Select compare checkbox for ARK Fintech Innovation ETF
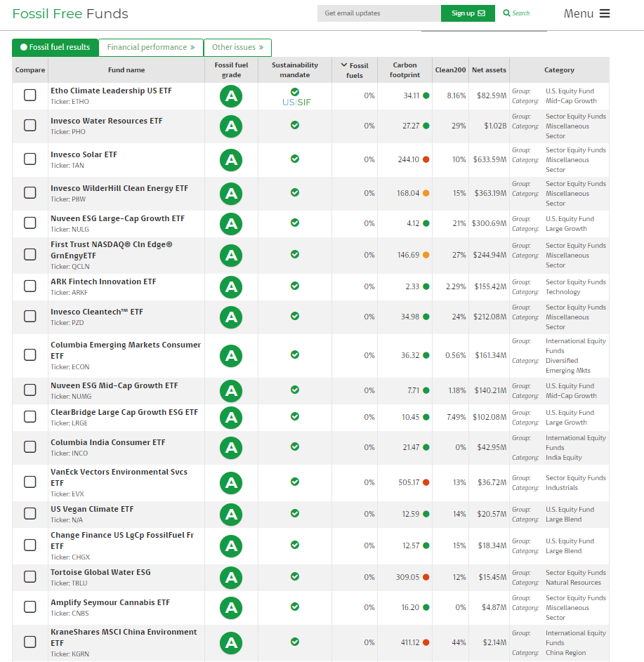Image resolution: width=644 pixels, height=662 pixels. click(30, 286)
